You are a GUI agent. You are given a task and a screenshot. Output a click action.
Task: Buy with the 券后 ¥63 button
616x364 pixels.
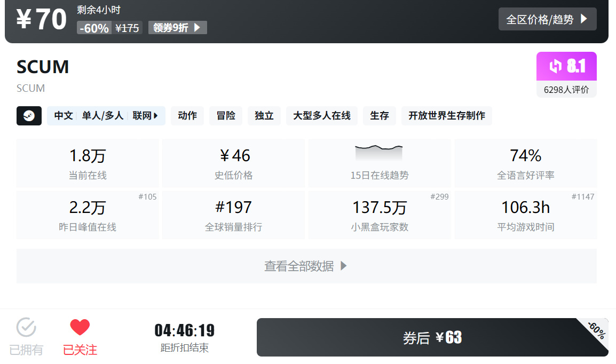pos(432,337)
